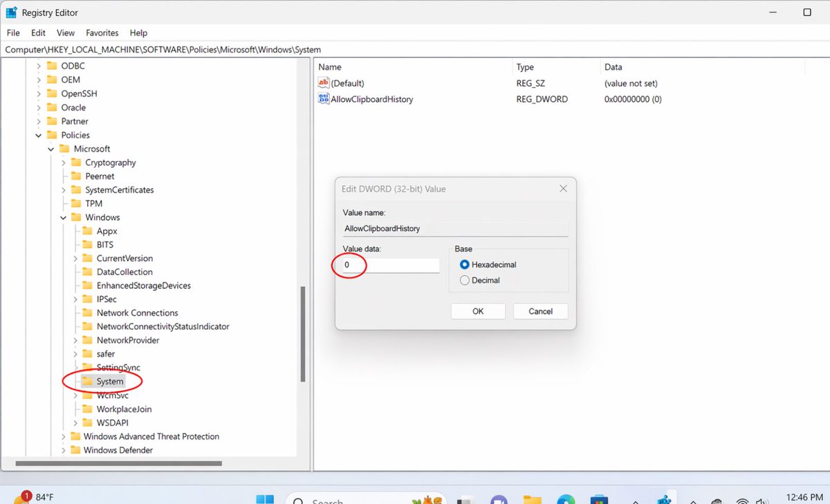
Task: Click the Oracle folder icon
Action: point(52,108)
